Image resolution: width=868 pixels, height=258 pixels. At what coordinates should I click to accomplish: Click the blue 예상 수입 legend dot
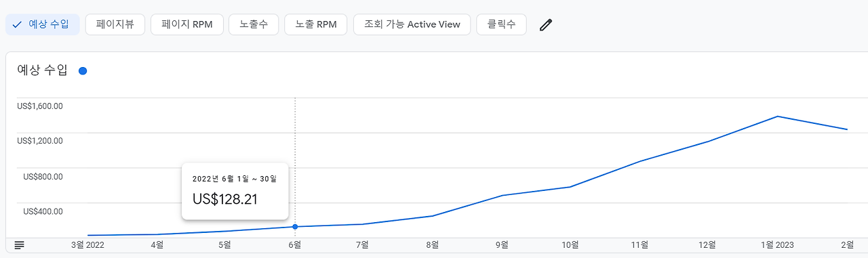tap(83, 70)
